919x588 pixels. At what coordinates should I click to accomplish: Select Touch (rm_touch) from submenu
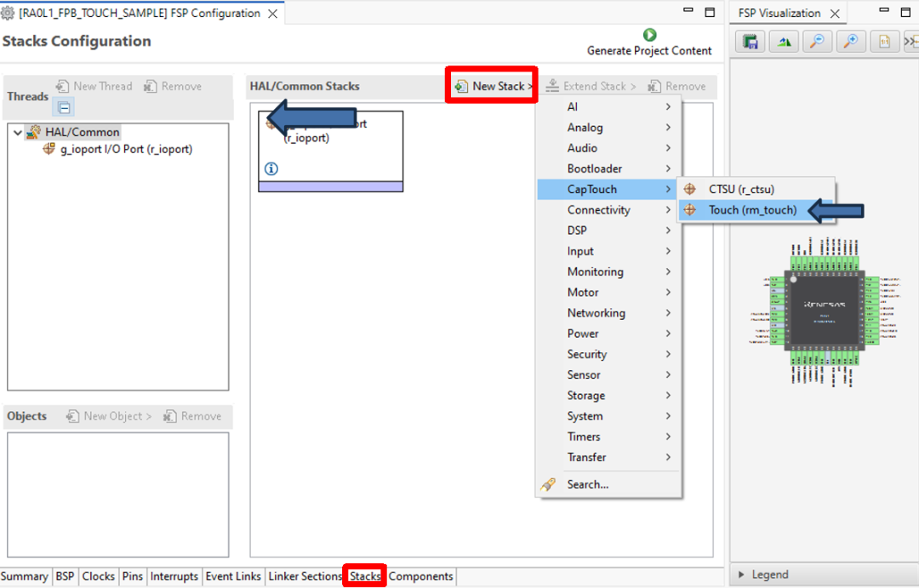(x=756, y=210)
